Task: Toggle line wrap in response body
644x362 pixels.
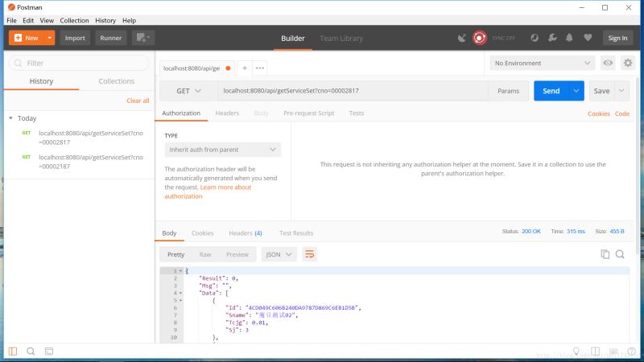Action: (x=309, y=254)
